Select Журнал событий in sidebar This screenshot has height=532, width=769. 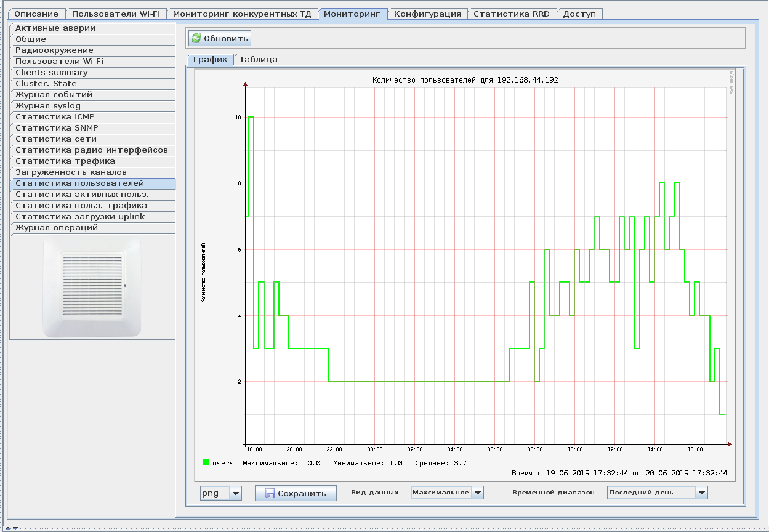(54, 95)
